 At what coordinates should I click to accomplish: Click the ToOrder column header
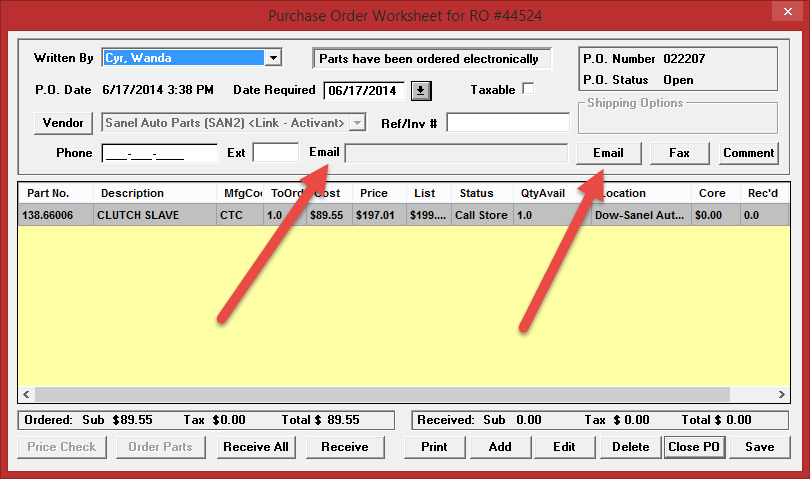click(x=285, y=193)
